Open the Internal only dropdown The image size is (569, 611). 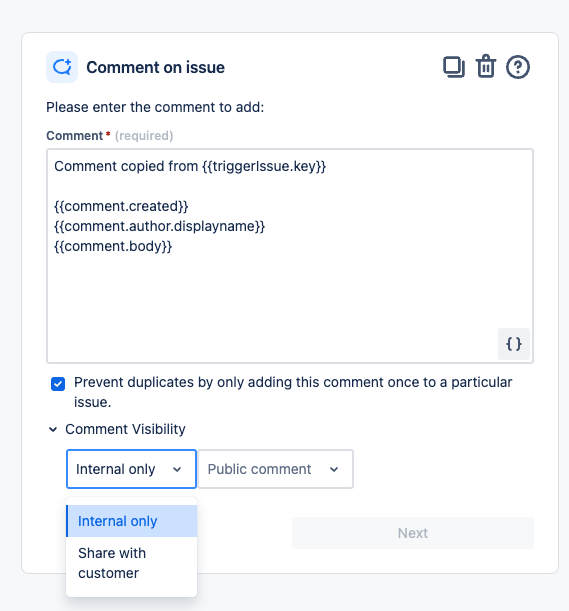[131, 469]
